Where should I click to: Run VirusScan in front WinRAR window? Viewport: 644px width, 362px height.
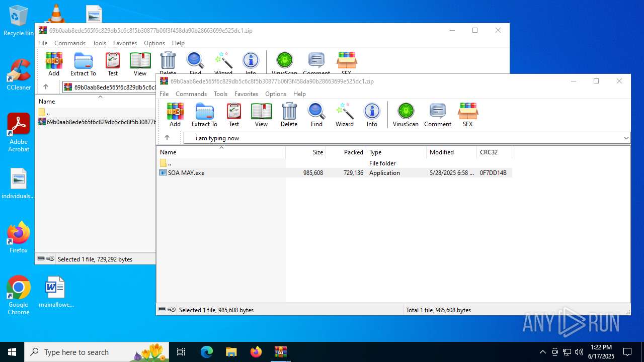pyautogui.click(x=406, y=115)
